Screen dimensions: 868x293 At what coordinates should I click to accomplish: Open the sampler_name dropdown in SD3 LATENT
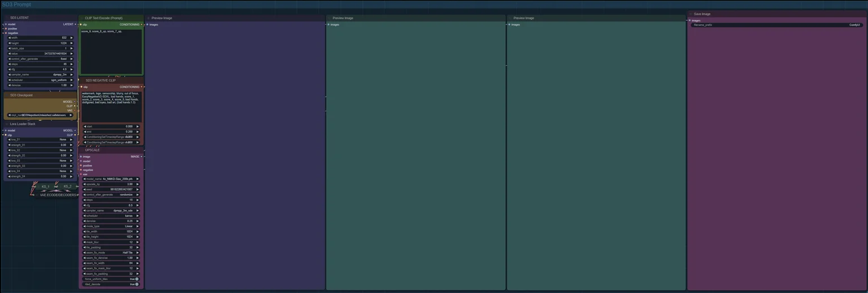[40, 75]
